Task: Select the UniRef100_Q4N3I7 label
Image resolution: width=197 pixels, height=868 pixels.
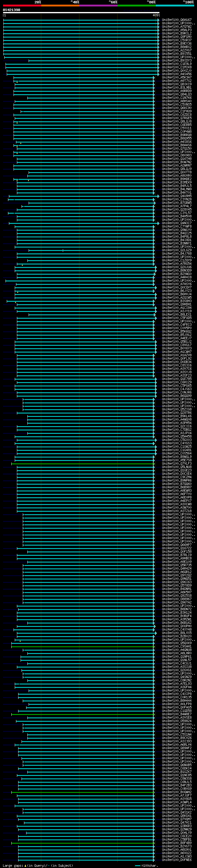Action: [x=177, y=223]
